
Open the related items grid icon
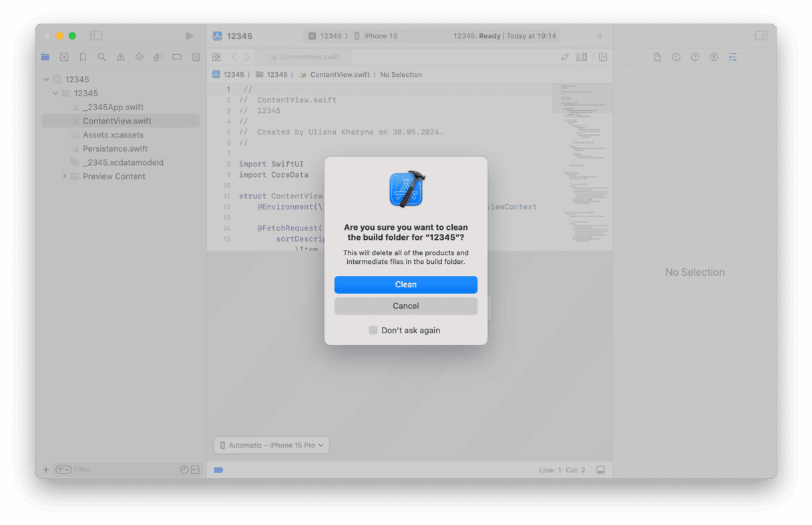pyautogui.click(x=216, y=57)
